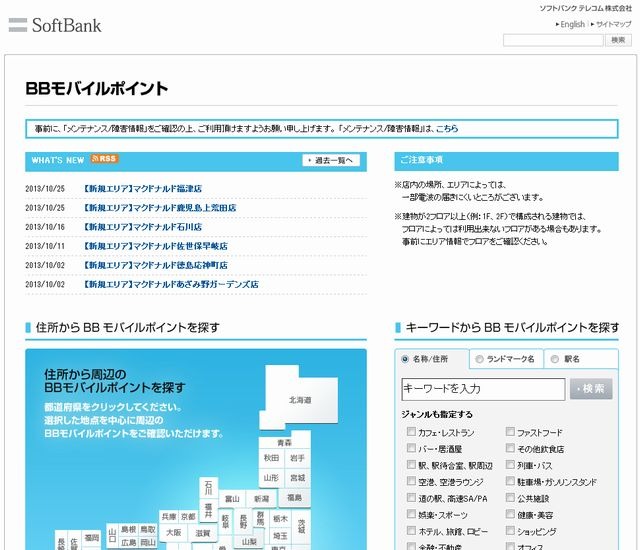Enable the ファストフード genre checkbox
The width and height of the screenshot is (640, 550).
click(510, 433)
